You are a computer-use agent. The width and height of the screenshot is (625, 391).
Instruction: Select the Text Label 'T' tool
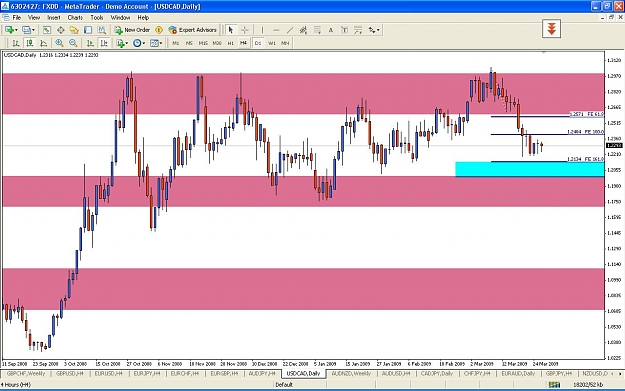[x=344, y=30]
